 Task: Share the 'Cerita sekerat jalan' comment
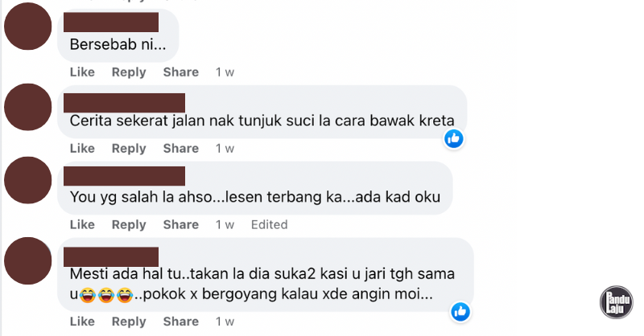click(x=180, y=149)
